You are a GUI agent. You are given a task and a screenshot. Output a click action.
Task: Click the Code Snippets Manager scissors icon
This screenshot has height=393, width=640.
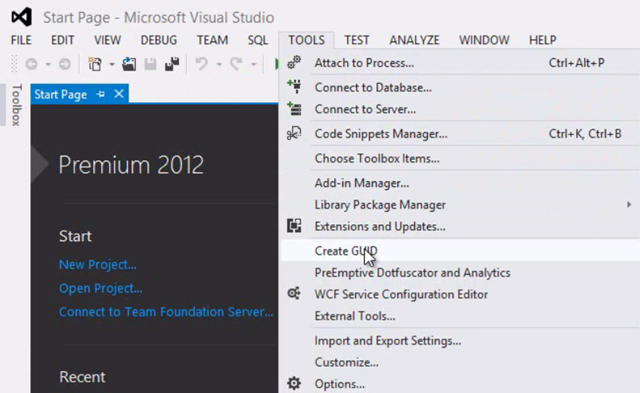click(294, 133)
